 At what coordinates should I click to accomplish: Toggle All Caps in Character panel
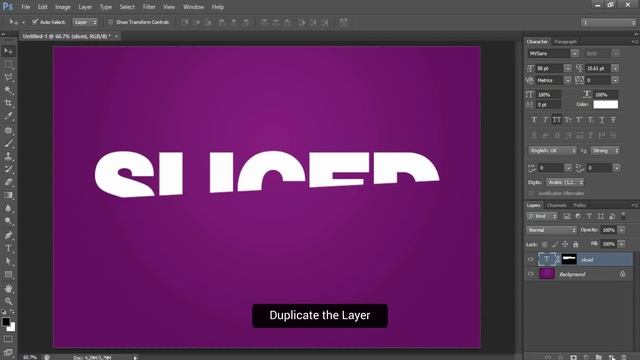(556, 120)
